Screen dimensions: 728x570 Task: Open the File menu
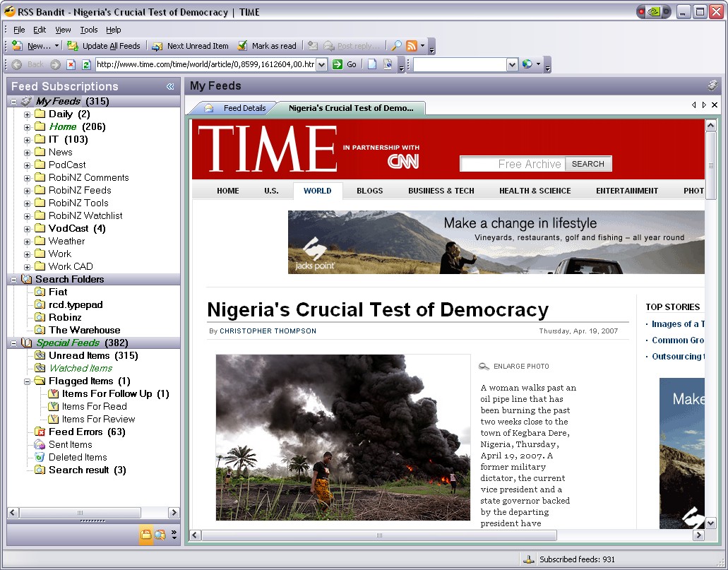coord(19,30)
